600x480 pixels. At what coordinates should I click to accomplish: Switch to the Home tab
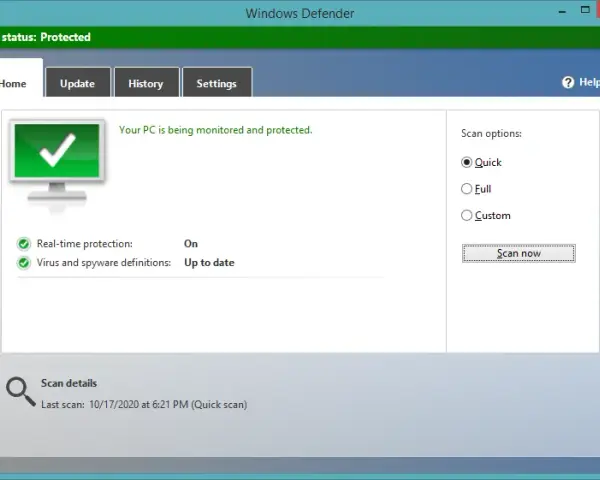tap(21, 78)
